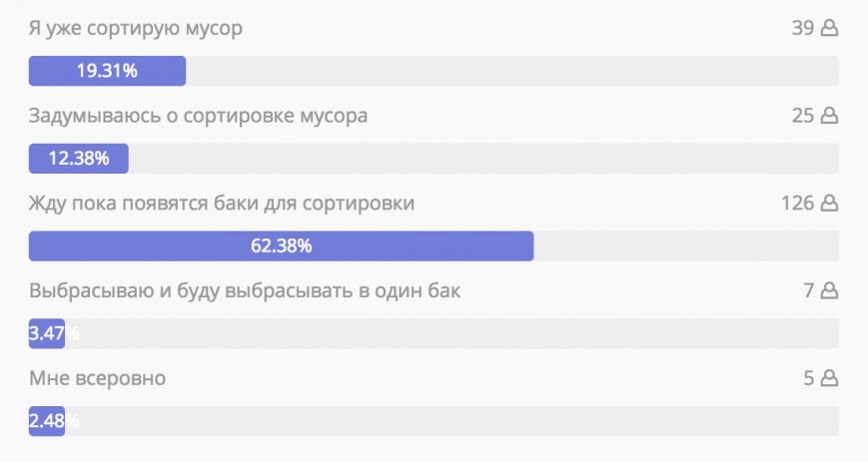
Task: Choose 'Жду пока появятся баки для сортировки'
Action: click(x=222, y=203)
